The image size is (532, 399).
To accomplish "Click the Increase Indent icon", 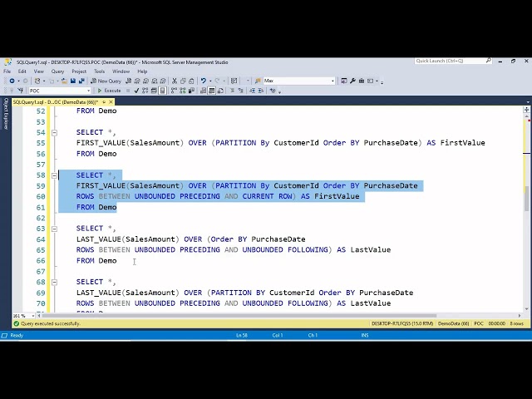I will pos(261,91).
